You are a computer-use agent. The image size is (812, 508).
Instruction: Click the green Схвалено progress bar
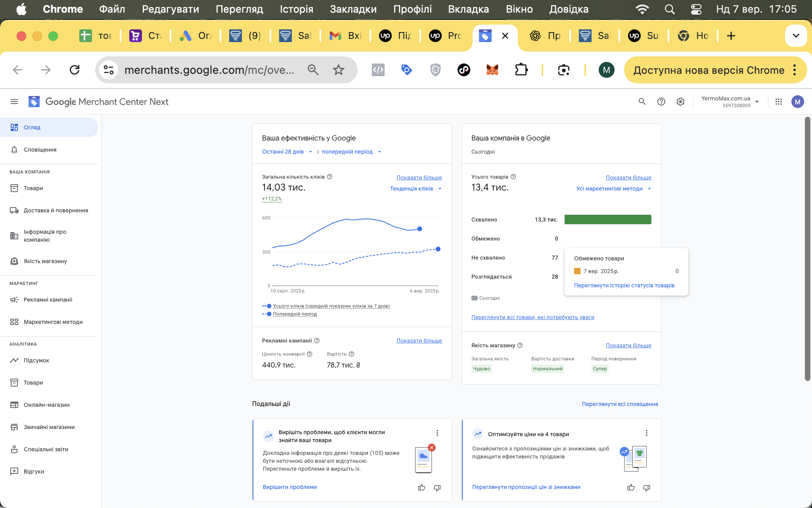[608, 219]
